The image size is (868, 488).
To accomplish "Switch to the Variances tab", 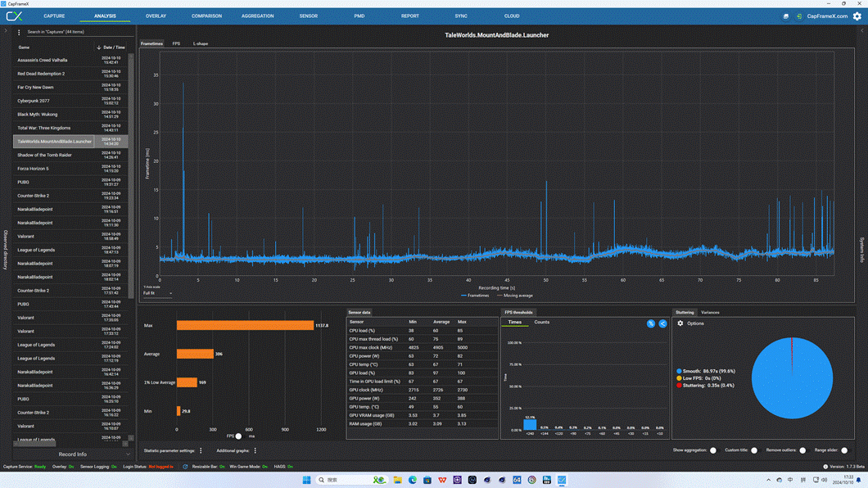I will [710, 313].
